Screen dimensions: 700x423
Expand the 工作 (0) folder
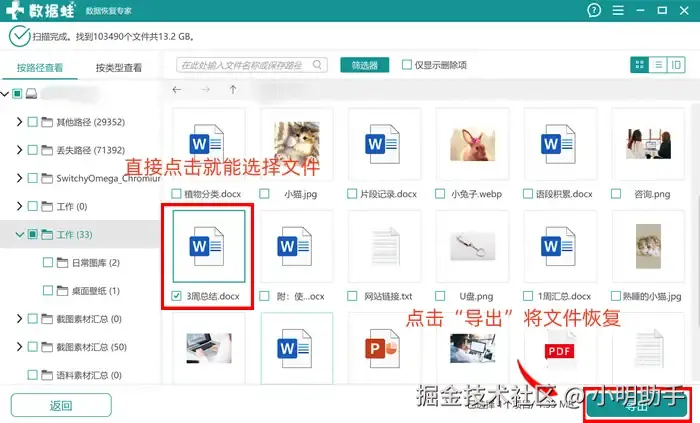[19, 206]
